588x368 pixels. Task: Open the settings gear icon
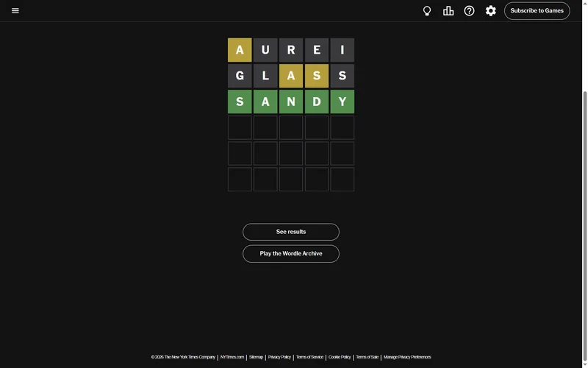click(x=491, y=11)
